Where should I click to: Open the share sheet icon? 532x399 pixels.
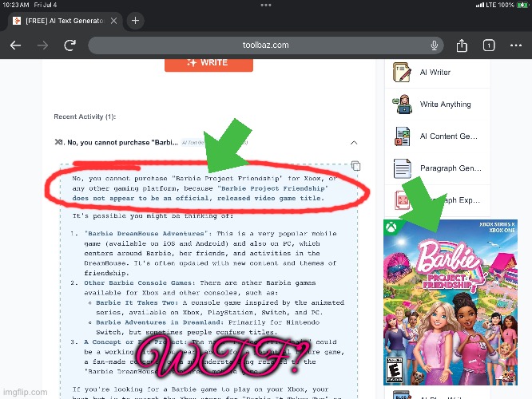(462, 45)
